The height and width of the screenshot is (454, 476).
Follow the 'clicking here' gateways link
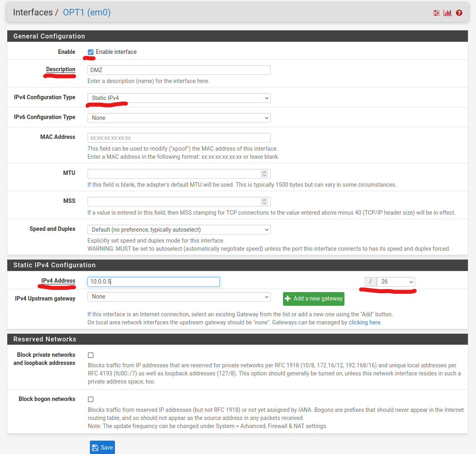tap(364, 322)
